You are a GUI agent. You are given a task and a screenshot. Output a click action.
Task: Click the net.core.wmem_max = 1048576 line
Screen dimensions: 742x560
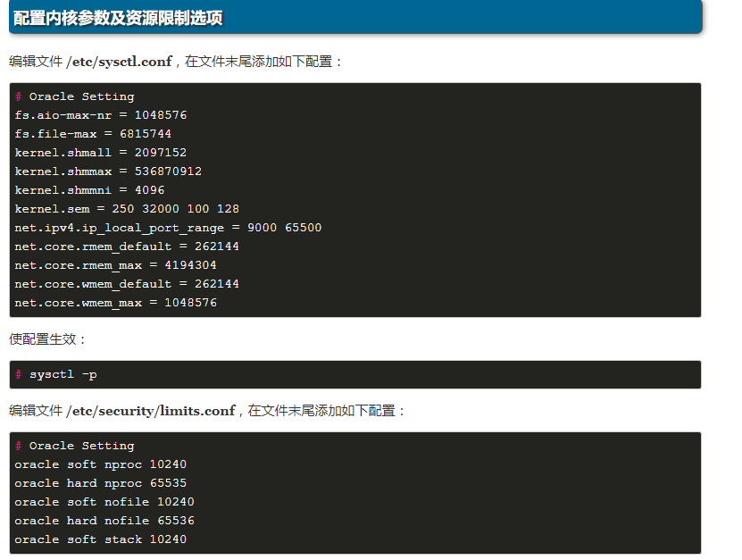click(x=115, y=303)
